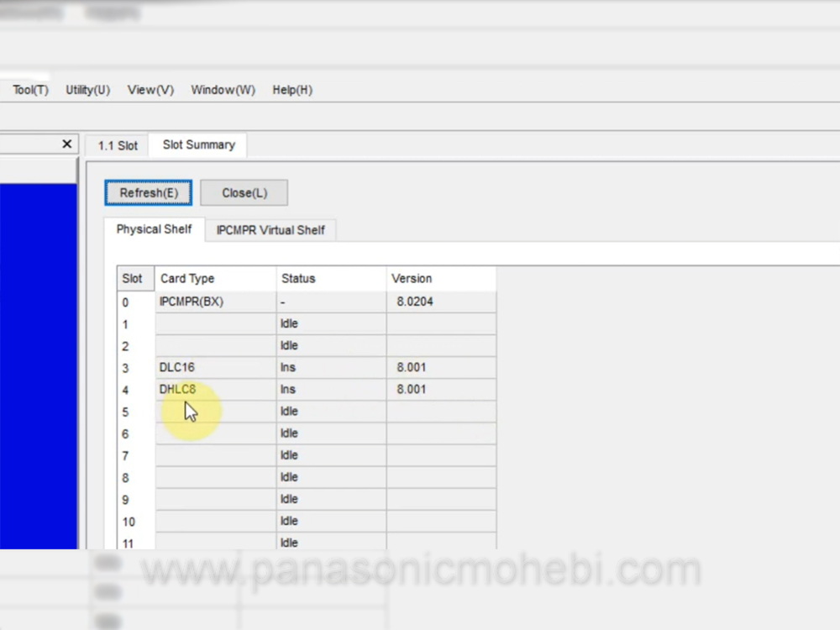Close the left panel with X icon
Viewport: 840px width, 630px height.
67,144
